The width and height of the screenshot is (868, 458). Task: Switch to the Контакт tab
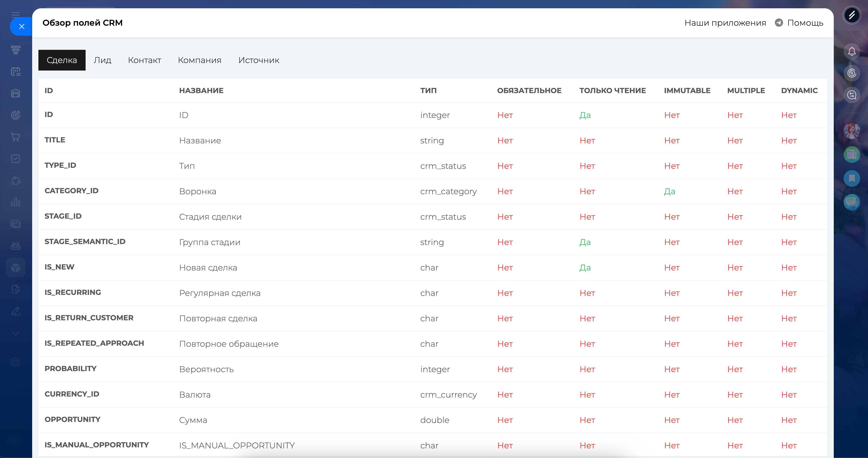click(144, 60)
